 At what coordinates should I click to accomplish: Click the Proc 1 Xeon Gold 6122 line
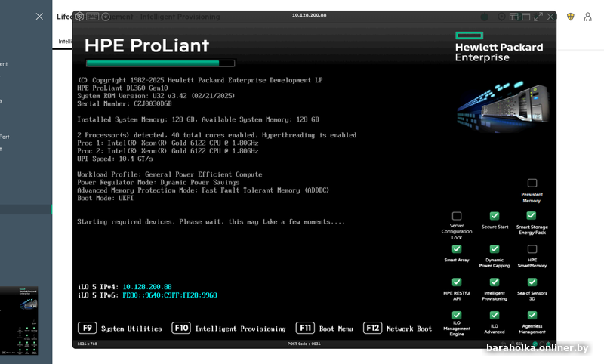click(168, 143)
